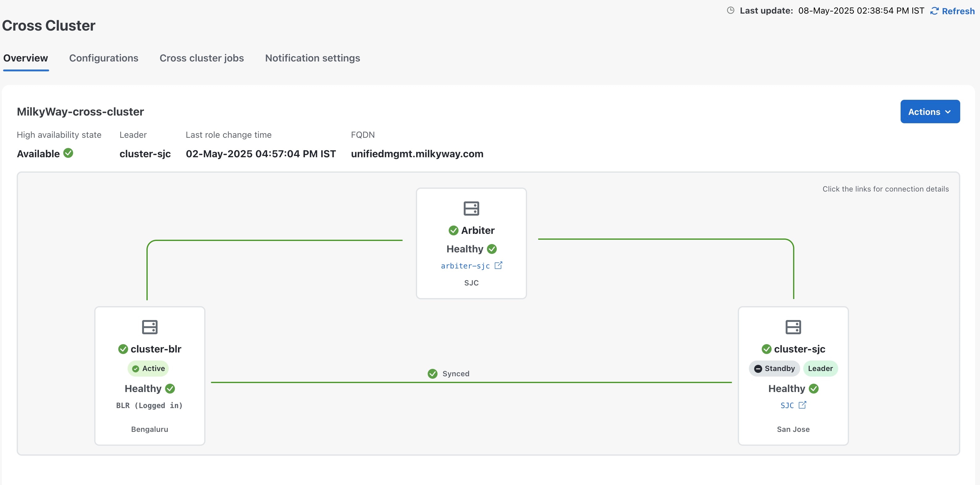Click 'BLR (Logged in)' text
980x485 pixels.
150,406
